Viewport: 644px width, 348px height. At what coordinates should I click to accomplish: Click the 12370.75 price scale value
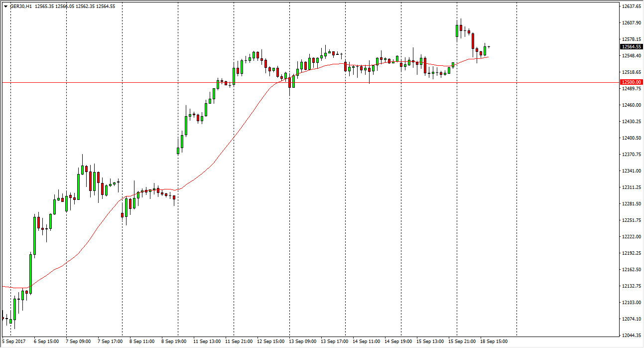tap(631, 155)
